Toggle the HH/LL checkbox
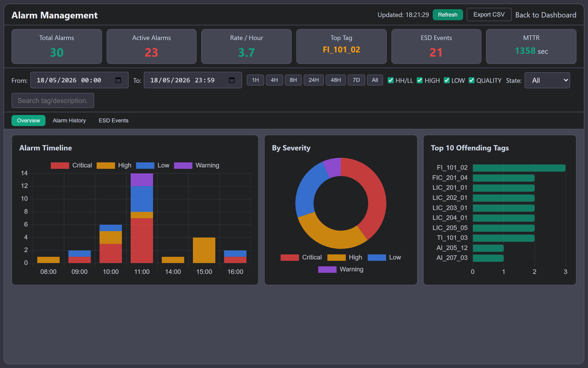The width and height of the screenshot is (588, 368). [x=391, y=80]
